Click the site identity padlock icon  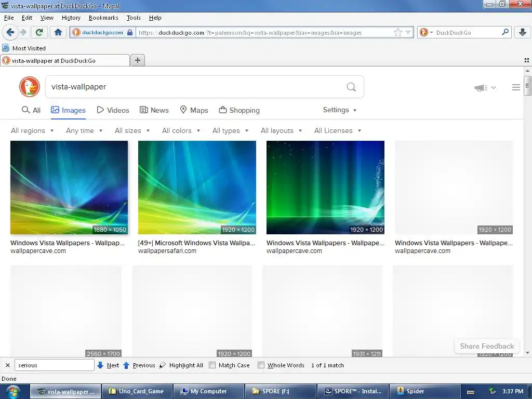[x=129, y=33]
